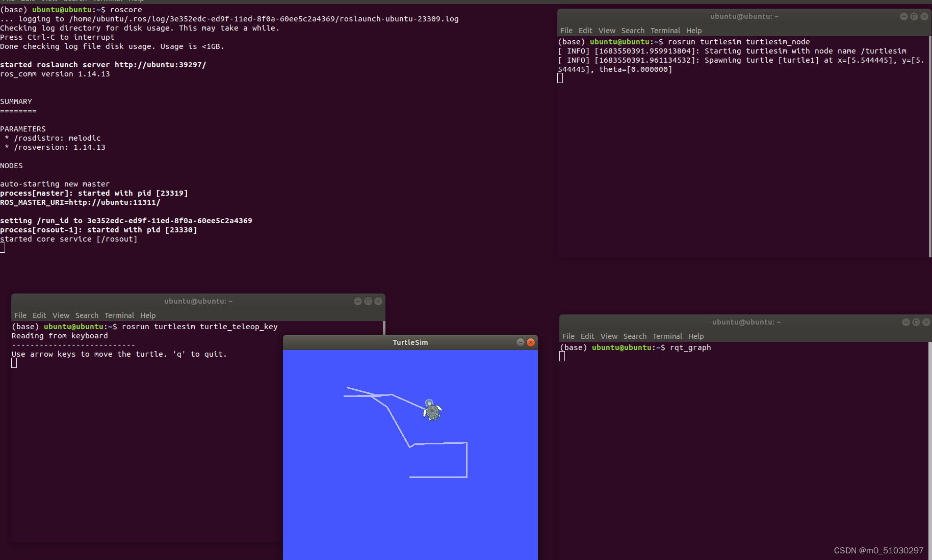This screenshot has height=560, width=932.
Task: Maximize the rqt_graph terminal window
Action: point(916,322)
